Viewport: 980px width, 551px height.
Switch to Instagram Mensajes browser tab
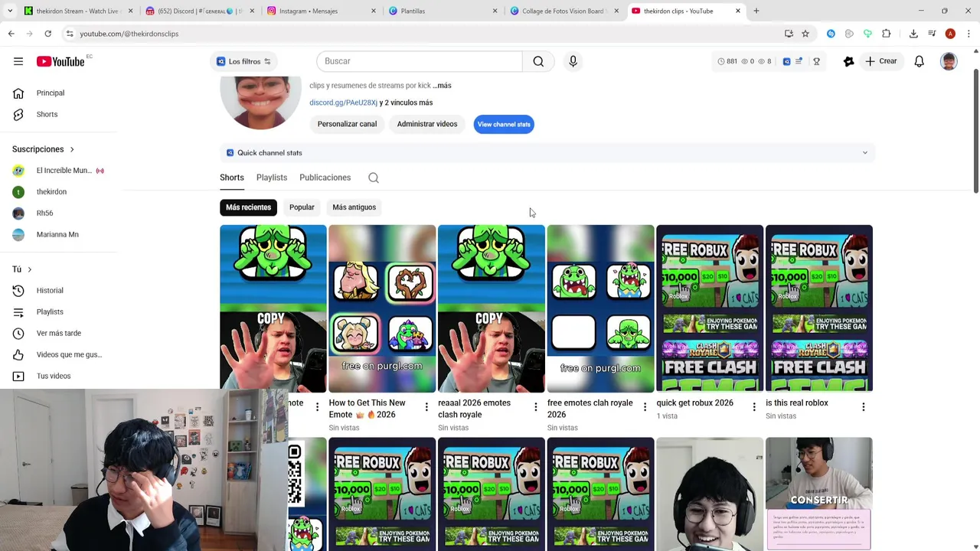tap(320, 11)
